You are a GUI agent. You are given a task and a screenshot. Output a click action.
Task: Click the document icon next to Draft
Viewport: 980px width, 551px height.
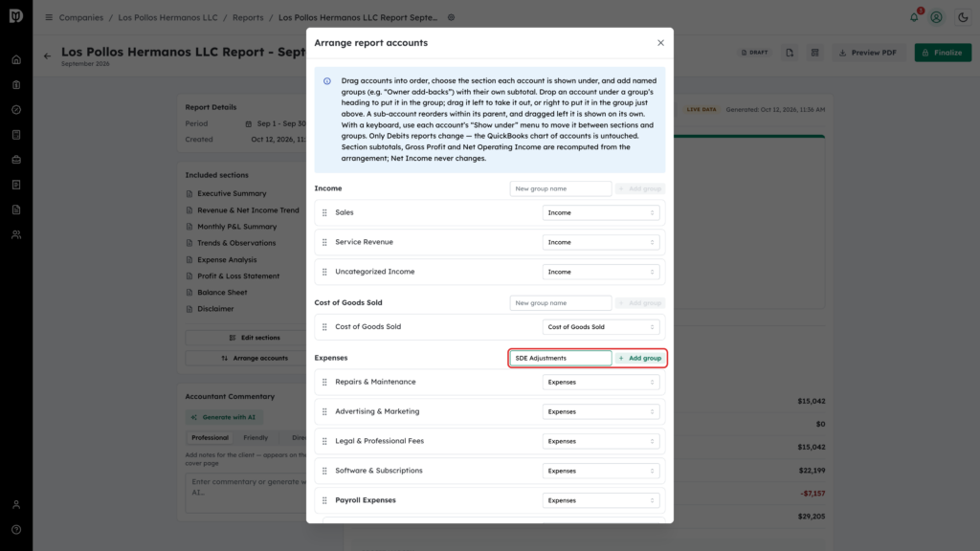pyautogui.click(x=790, y=54)
